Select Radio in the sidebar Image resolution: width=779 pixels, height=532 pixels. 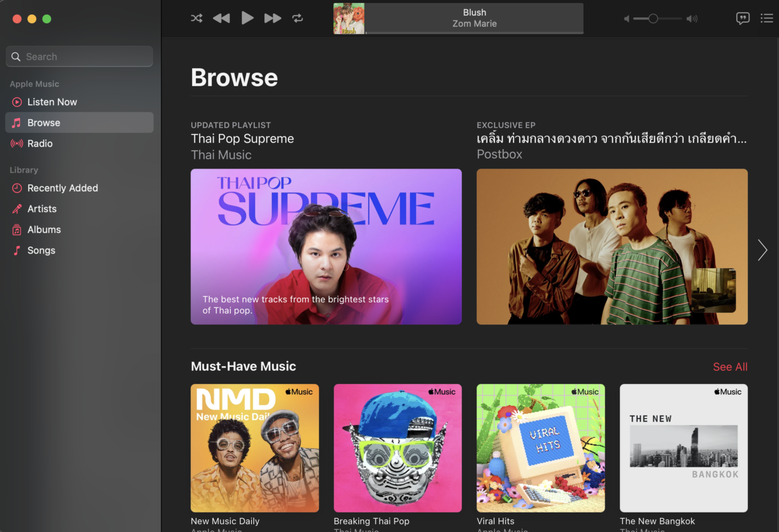tap(40, 144)
